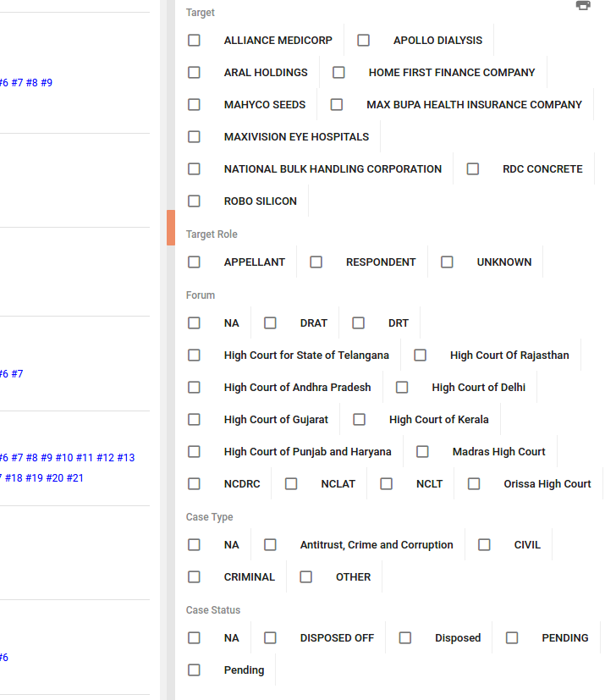
Task: Tick the RDC CONCRETE checkbox
Action: pyautogui.click(x=473, y=168)
